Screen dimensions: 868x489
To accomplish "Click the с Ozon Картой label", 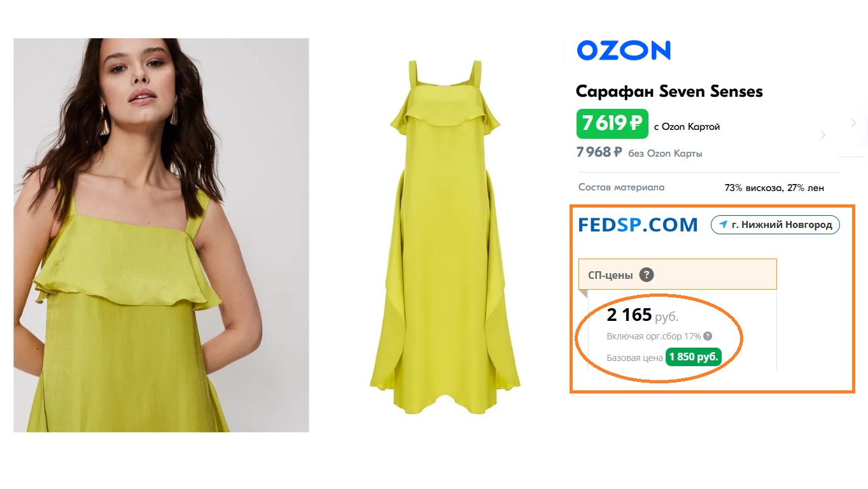I will click(687, 127).
